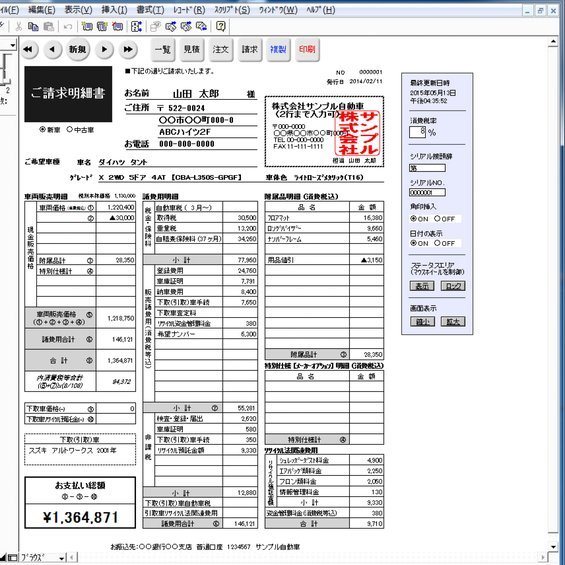Click the postal code 〒522-0024 field
This screenshot has height=565, width=565.
(x=181, y=108)
